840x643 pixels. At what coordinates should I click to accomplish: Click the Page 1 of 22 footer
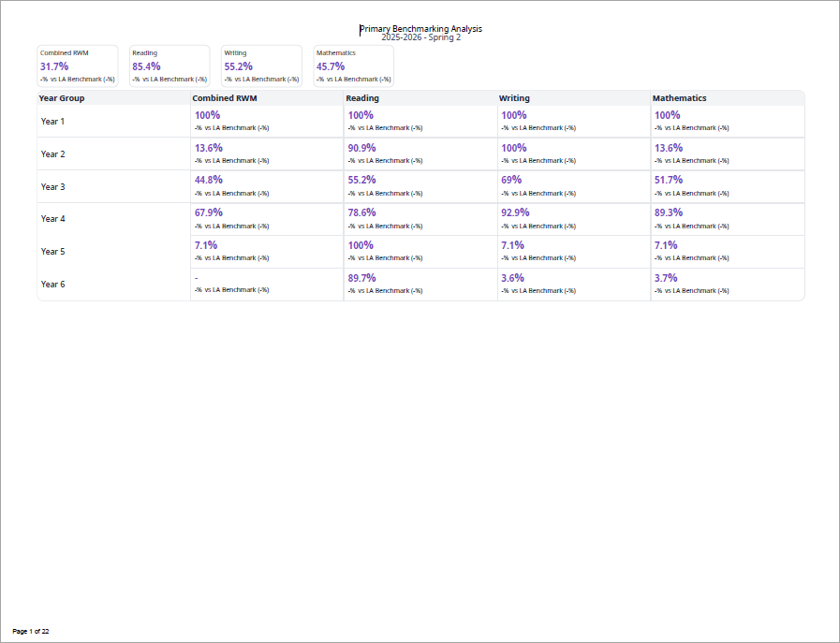coord(31,632)
